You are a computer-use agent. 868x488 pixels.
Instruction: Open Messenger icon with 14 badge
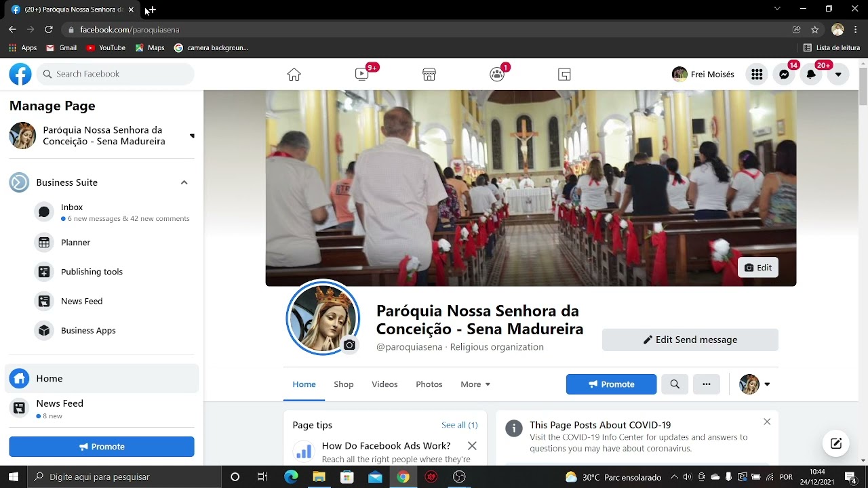point(784,75)
